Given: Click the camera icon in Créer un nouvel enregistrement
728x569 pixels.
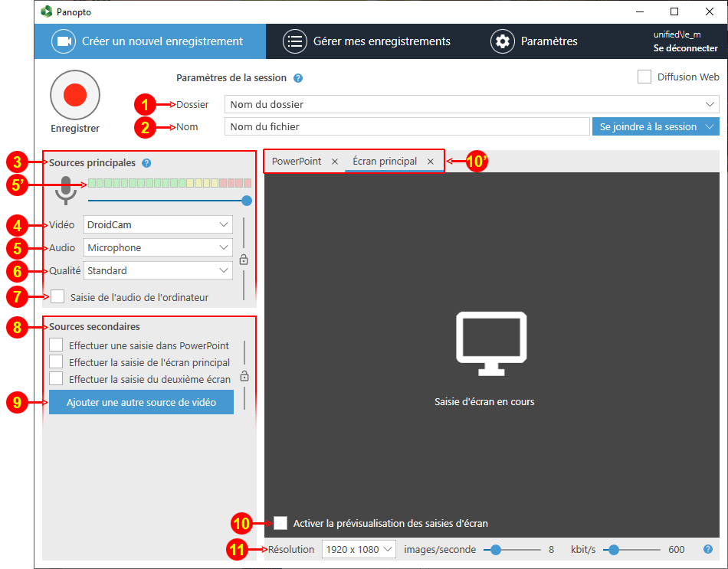Looking at the screenshot, I should pos(64,41).
